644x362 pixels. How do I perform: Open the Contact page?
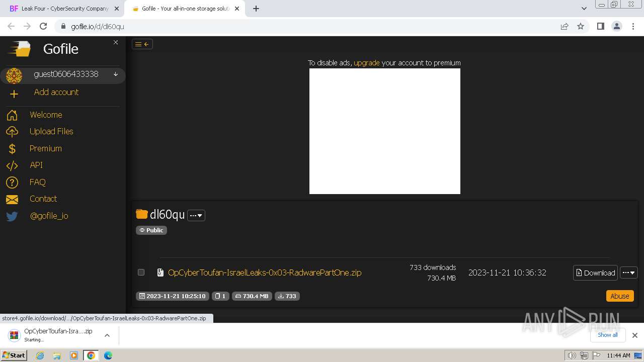point(43,199)
